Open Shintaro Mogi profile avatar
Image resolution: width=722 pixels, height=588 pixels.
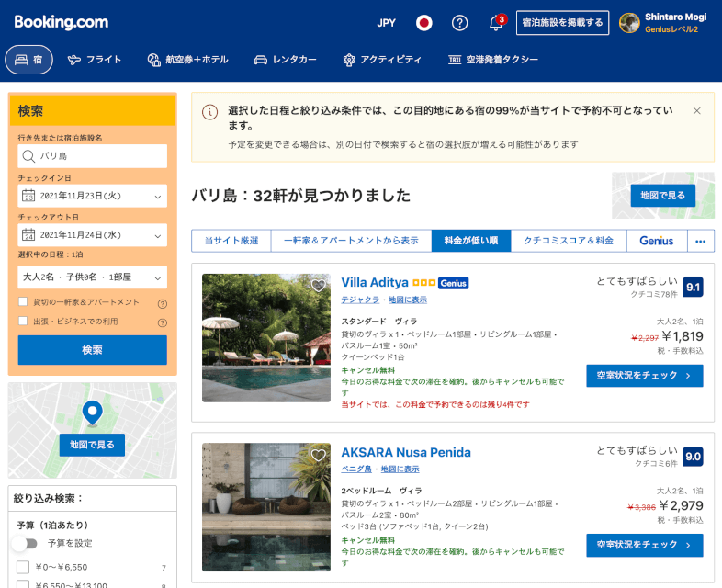click(629, 23)
